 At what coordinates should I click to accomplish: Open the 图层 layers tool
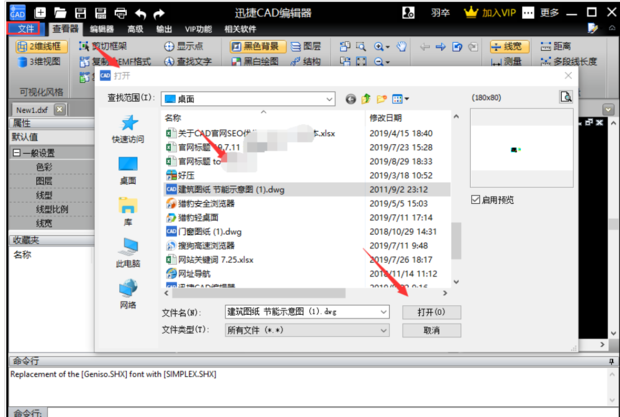click(306, 46)
